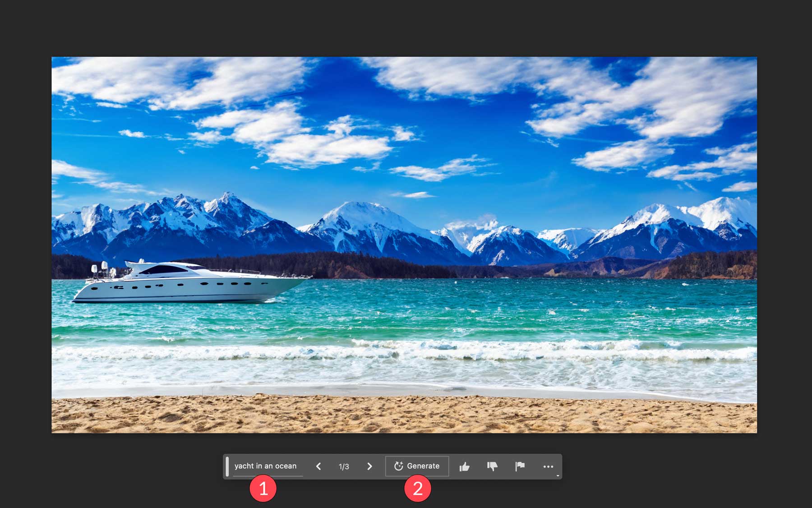Click inside the 'yacht in an ocean' prompt field

coord(265,466)
